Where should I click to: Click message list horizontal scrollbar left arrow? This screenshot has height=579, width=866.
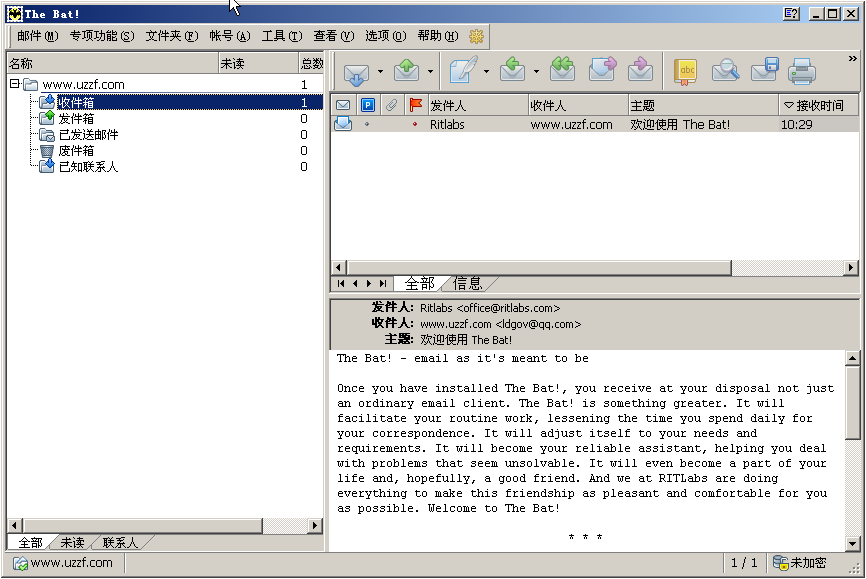tap(339, 268)
